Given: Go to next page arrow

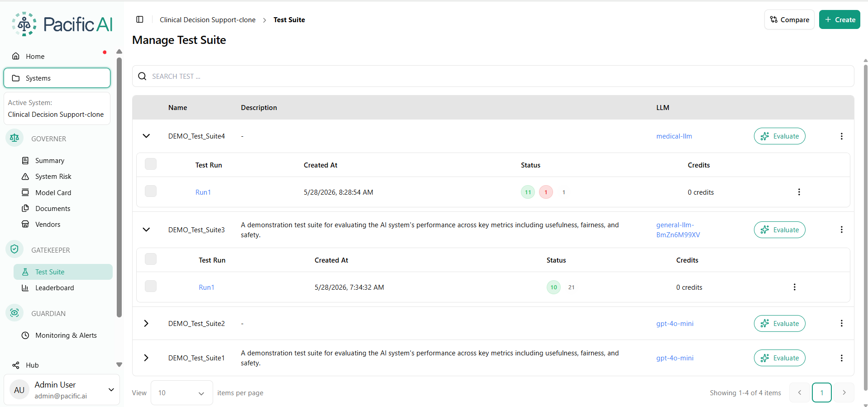Looking at the screenshot, I should 844,393.
